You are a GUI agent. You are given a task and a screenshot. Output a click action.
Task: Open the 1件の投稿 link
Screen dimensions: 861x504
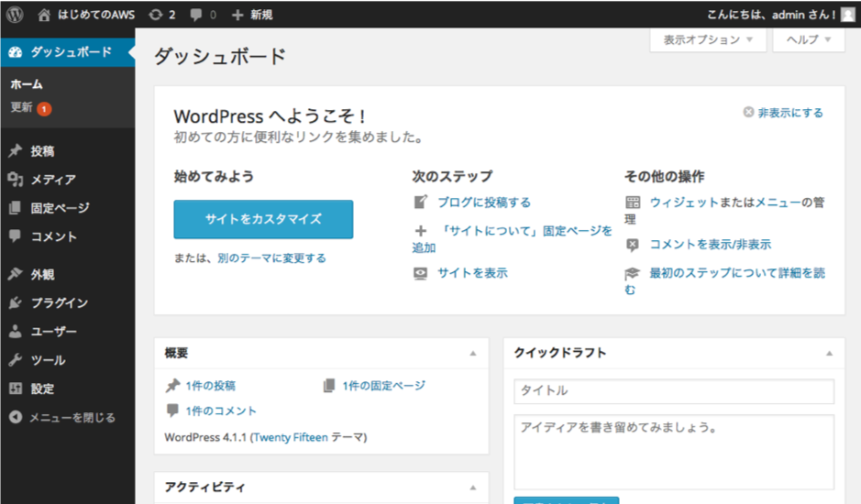tap(210, 386)
